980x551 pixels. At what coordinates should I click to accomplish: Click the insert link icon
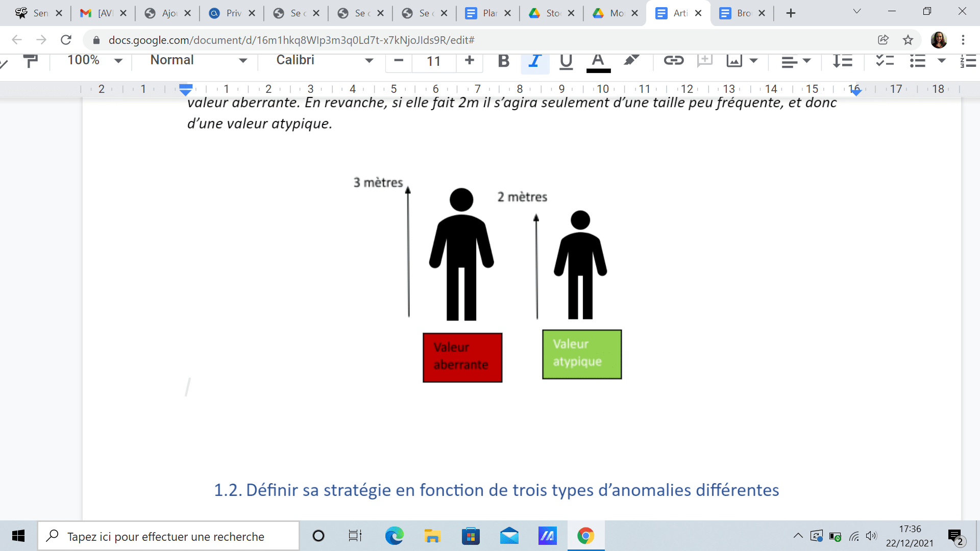[673, 61]
